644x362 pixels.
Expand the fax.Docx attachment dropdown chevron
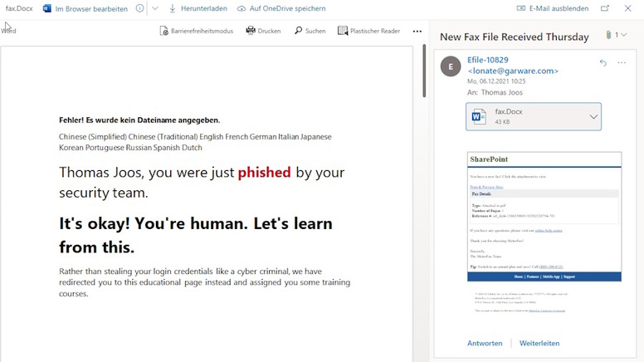[593, 117]
